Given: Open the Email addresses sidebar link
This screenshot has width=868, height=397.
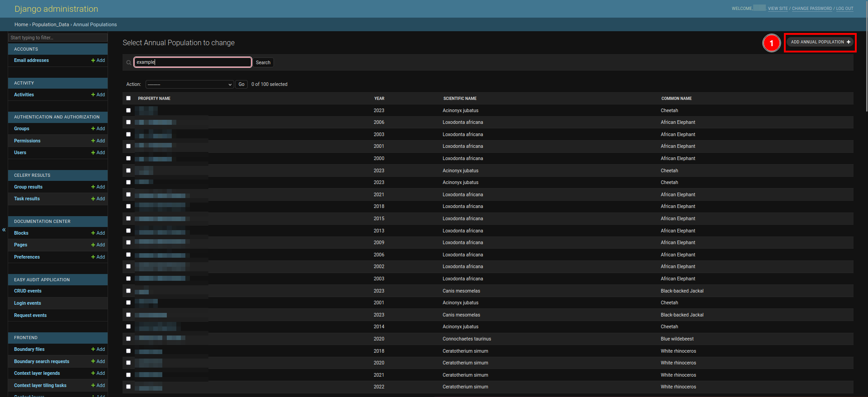Looking at the screenshot, I should pyautogui.click(x=31, y=60).
